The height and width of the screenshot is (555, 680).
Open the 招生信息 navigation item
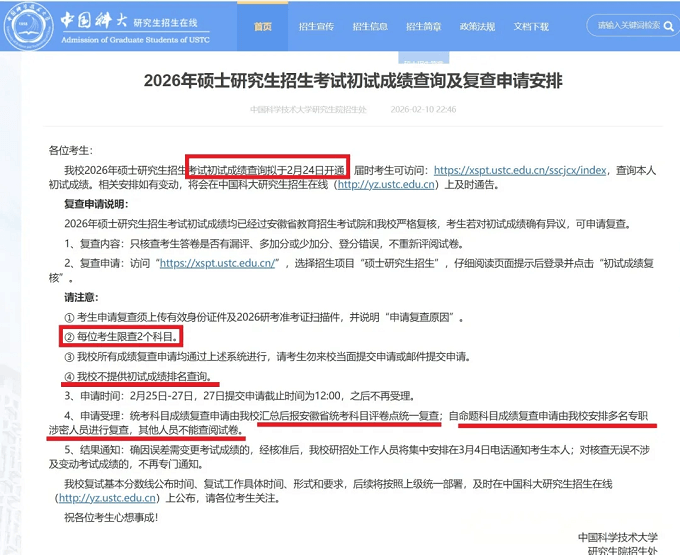(x=371, y=27)
